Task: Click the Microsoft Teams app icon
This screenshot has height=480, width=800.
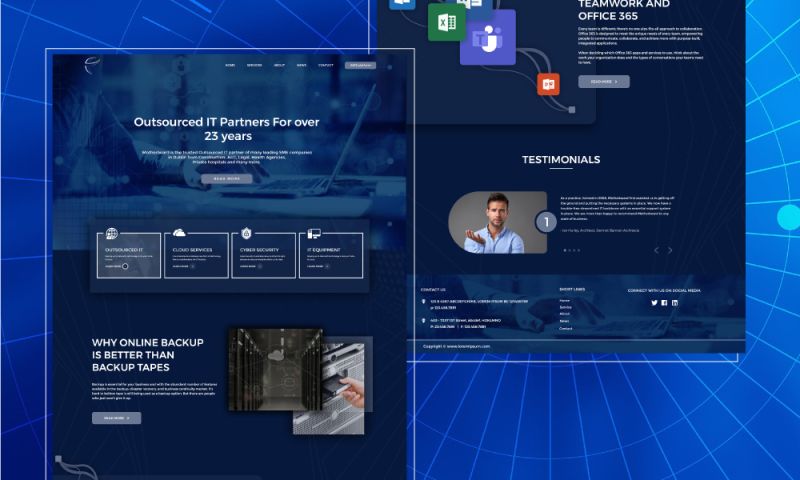Action: tap(487, 38)
